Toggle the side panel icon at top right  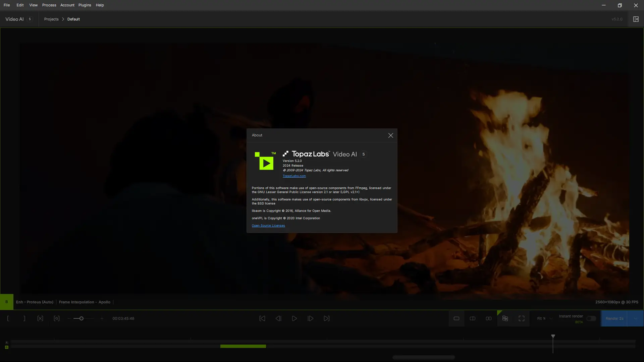click(636, 19)
